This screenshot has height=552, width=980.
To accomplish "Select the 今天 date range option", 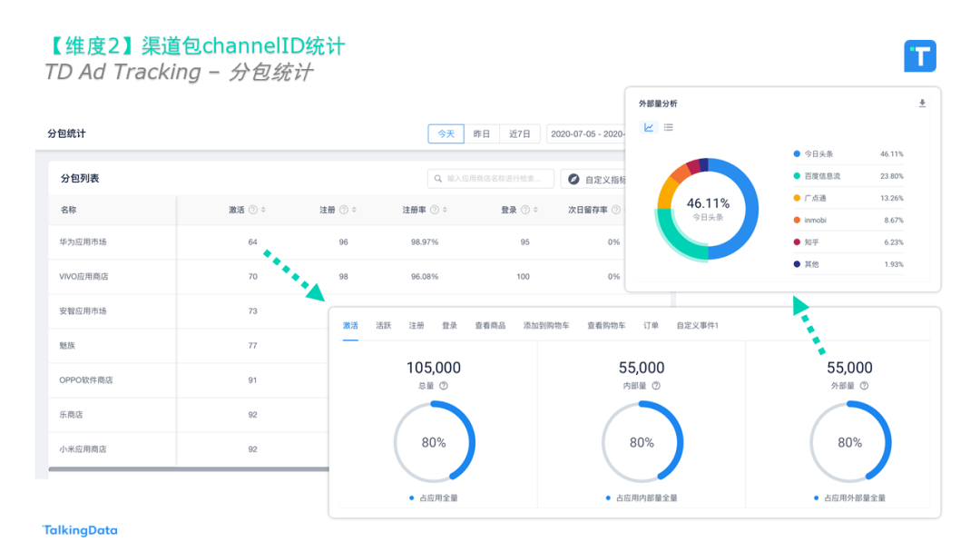I will pyautogui.click(x=446, y=134).
